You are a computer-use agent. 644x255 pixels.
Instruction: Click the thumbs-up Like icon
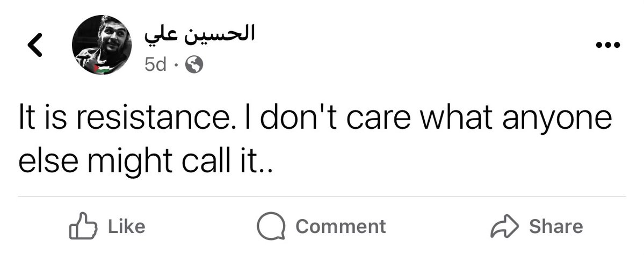(83, 226)
